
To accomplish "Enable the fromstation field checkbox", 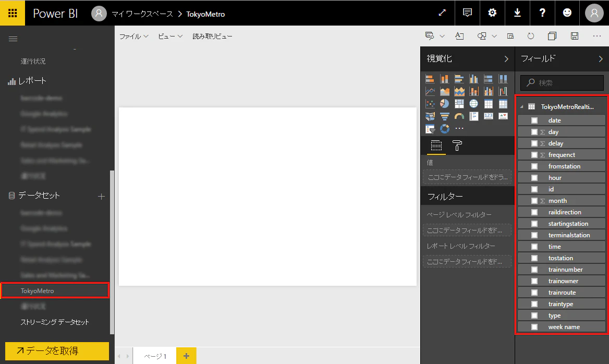I will click(534, 166).
